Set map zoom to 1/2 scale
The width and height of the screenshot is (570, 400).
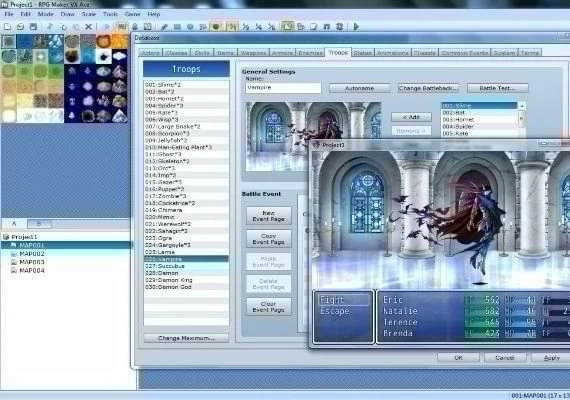click(246, 27)
